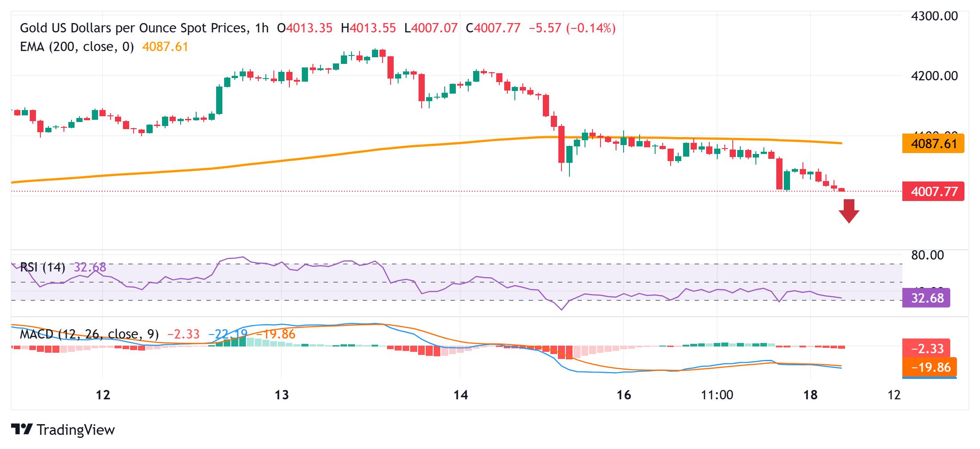Click the 4200.00 price axis label
This screenshot has height=449, width=980.
(x=934, y=76)
